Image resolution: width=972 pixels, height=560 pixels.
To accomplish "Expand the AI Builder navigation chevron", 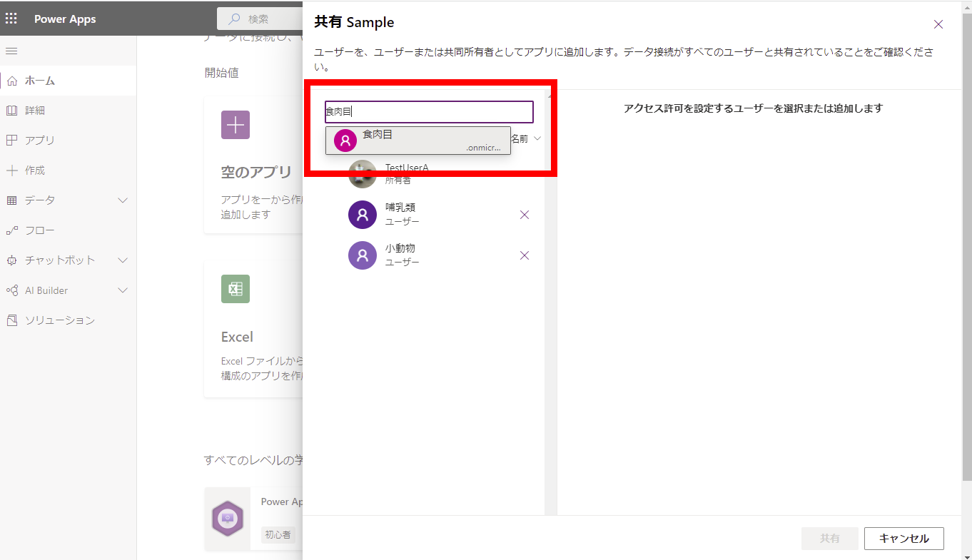I will pyautogui.click(x=122, y=290).
